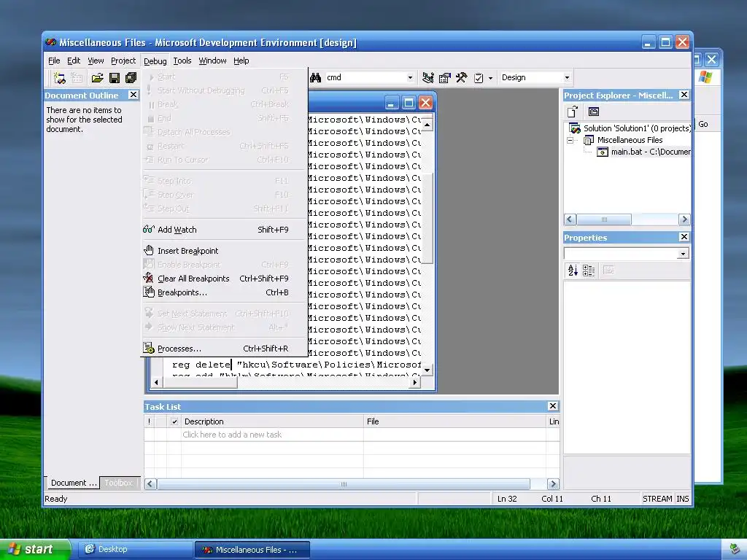Viewport: 747px width, 560px height.
Task: Click the Add Watch glasses icon
Action: 149,229
